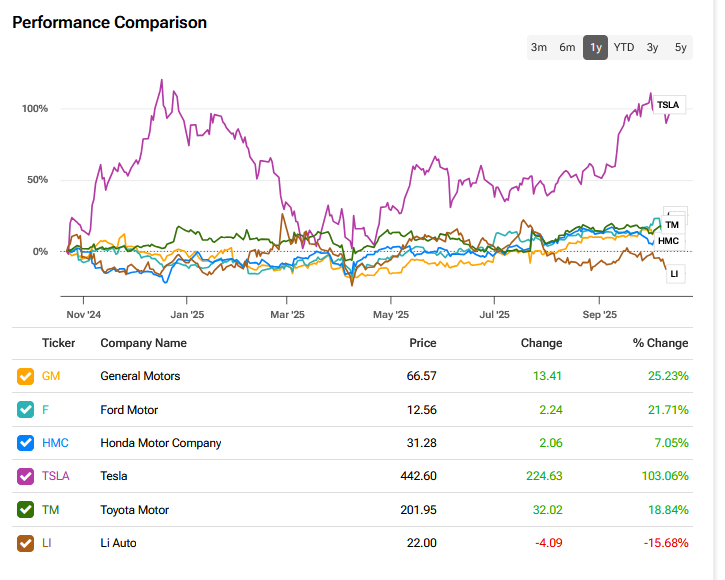
Task: Click the HMC ticker link
Action: pos(55,443)
